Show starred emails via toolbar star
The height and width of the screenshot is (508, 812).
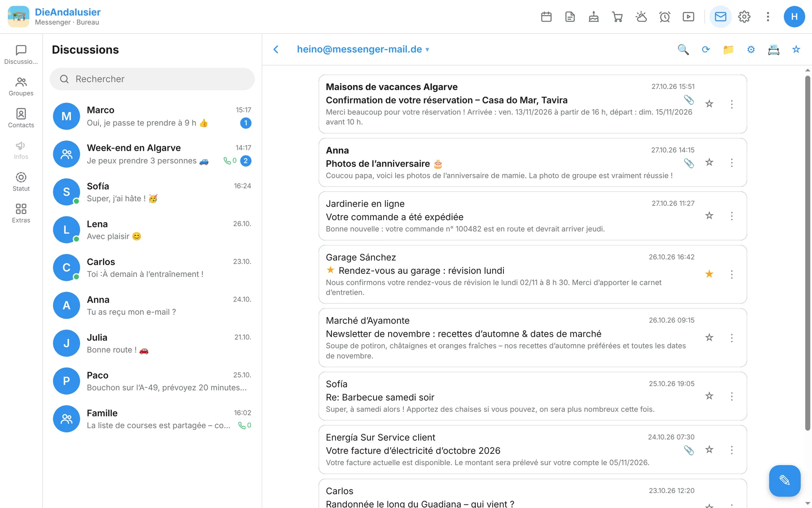pos(796,50)
